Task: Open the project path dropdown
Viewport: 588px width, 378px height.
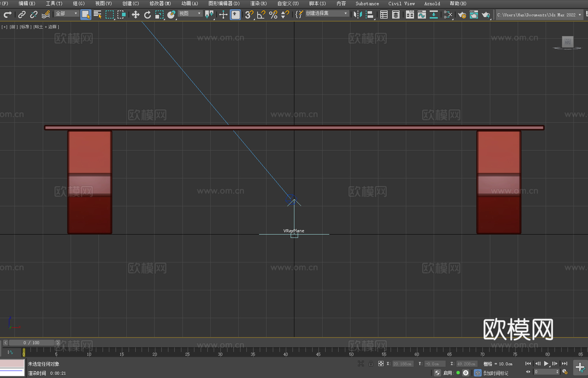Action: (x=539, y=15)
